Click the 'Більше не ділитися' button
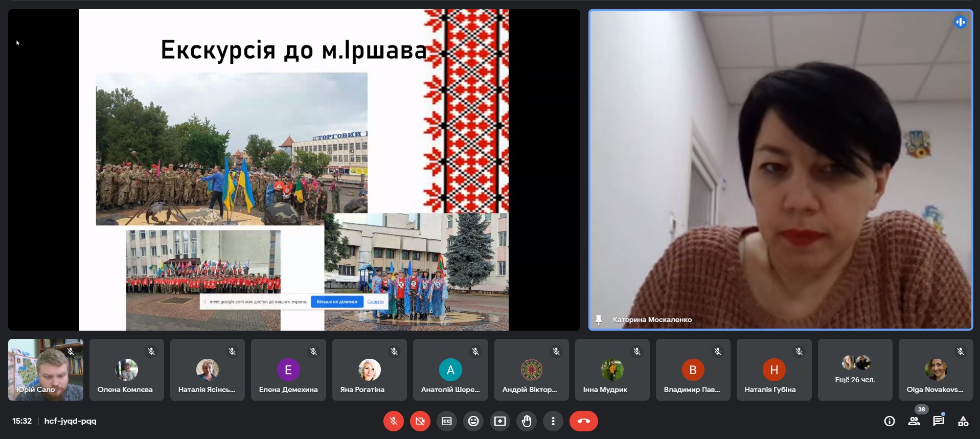 tap(337, 302)
